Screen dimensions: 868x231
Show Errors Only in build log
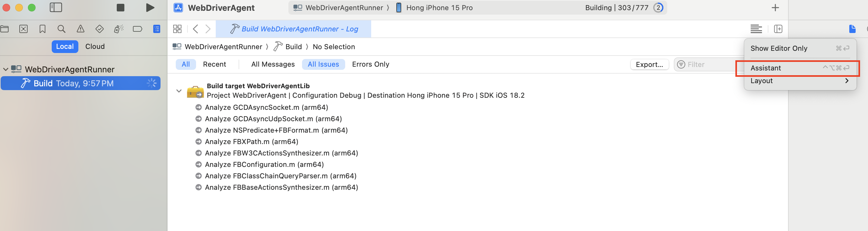(x=371, y=64)
